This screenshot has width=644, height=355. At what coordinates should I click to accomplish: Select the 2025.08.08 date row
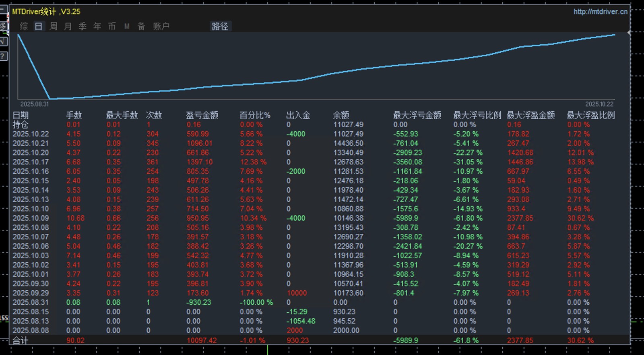point(31,330)
